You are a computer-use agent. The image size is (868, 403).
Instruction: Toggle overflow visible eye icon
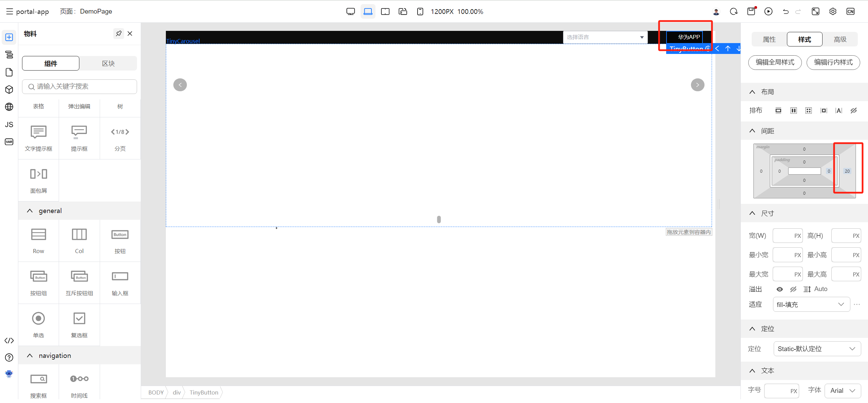tap(779, 289)
